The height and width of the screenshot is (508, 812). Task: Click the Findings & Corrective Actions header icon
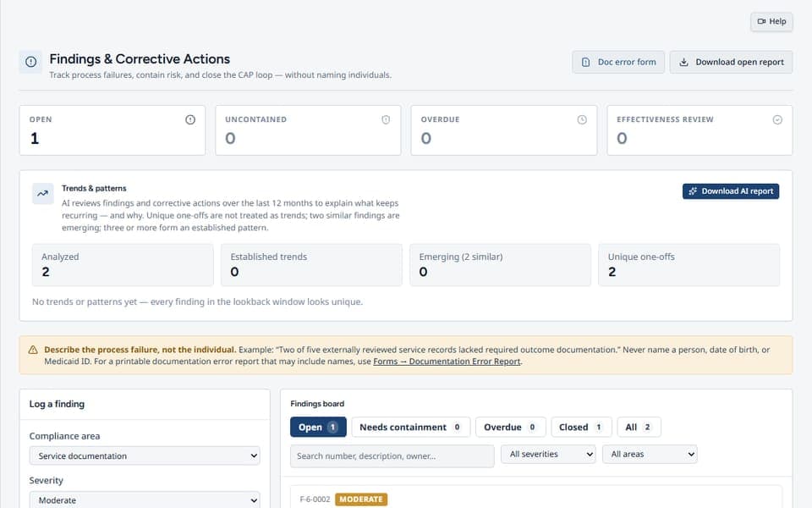coord(30,62)
